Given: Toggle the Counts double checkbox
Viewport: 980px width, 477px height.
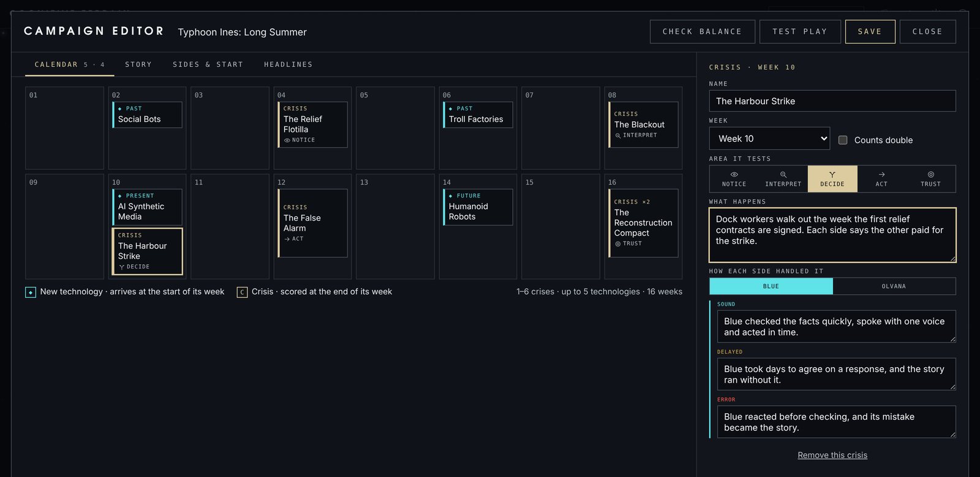Looking at the screenshot, I should 843,140.
